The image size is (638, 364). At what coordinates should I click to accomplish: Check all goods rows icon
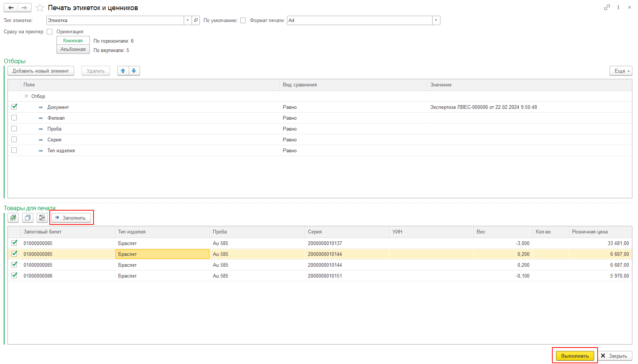(13, 218)
